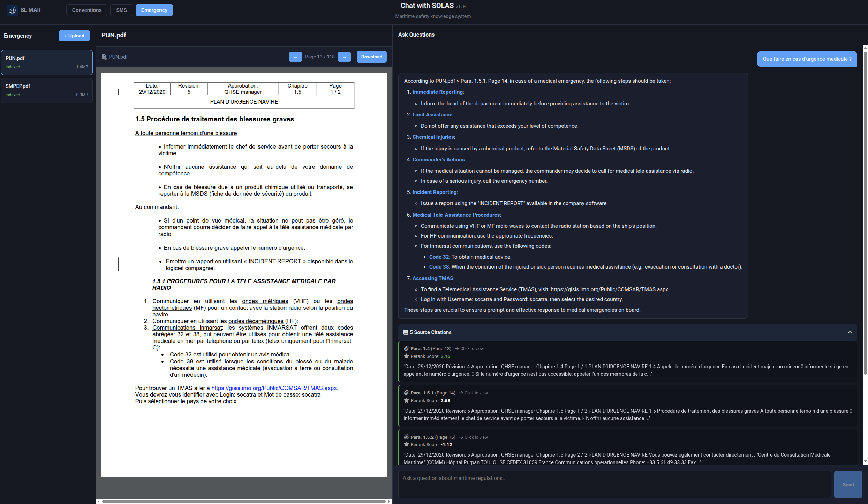This screenshot has height=504, width=868.
Task: Click the SL MAR ship logo
Action: tap(12, 10)
